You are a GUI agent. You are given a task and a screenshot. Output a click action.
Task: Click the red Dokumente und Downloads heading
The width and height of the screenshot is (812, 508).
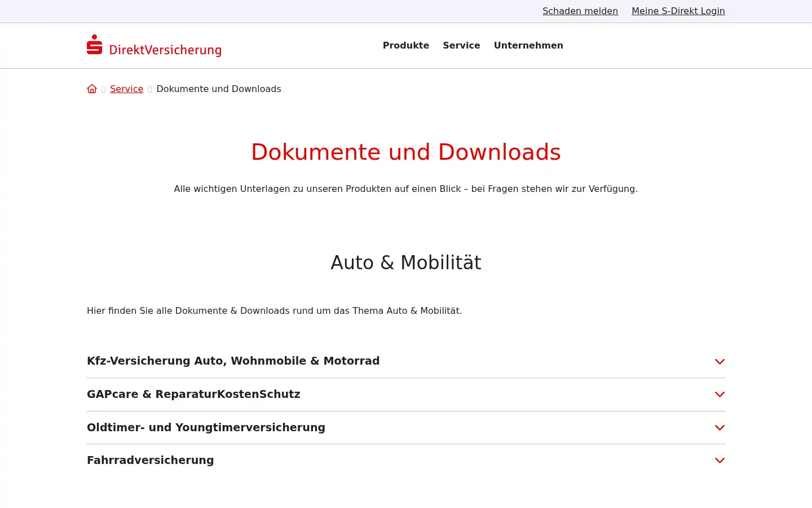click(406, 152)
